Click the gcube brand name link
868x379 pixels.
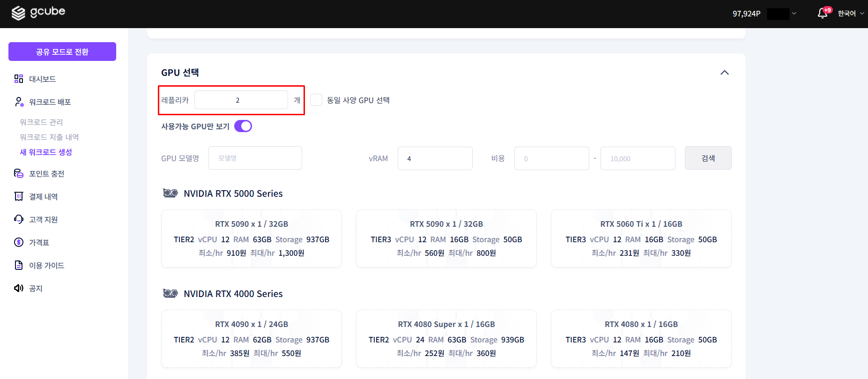tap(48, 12)
